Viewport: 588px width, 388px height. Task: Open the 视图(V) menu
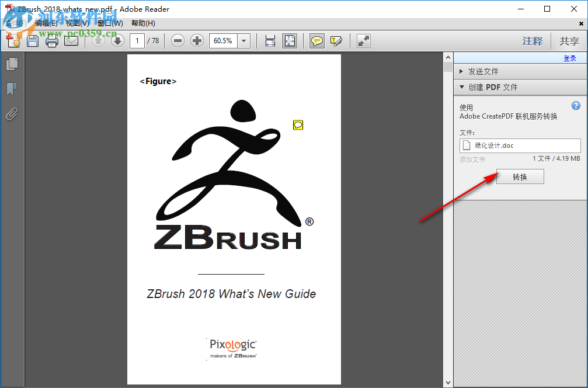pos(78,23)
